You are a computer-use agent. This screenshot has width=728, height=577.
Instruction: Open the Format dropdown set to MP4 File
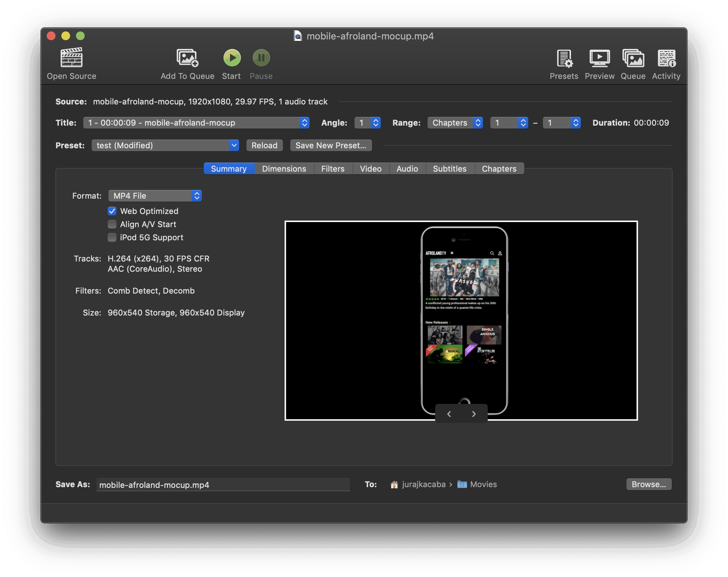point(155,196)
